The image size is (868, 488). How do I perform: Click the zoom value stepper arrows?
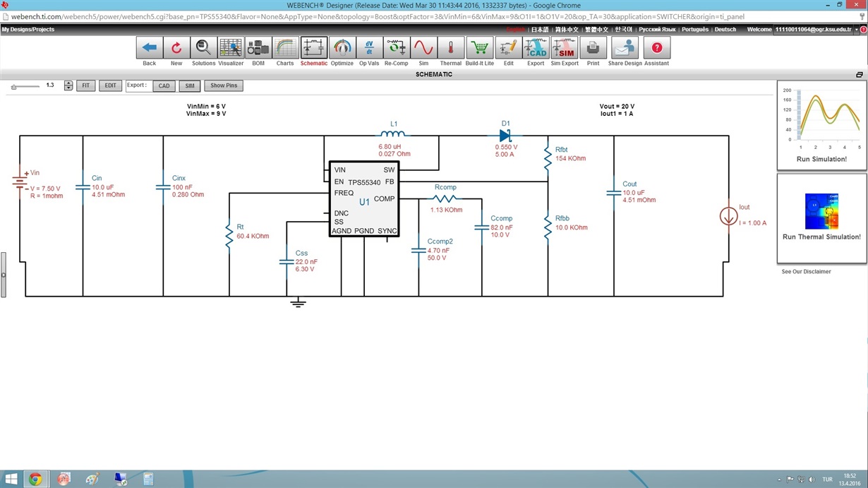(68, 85)
